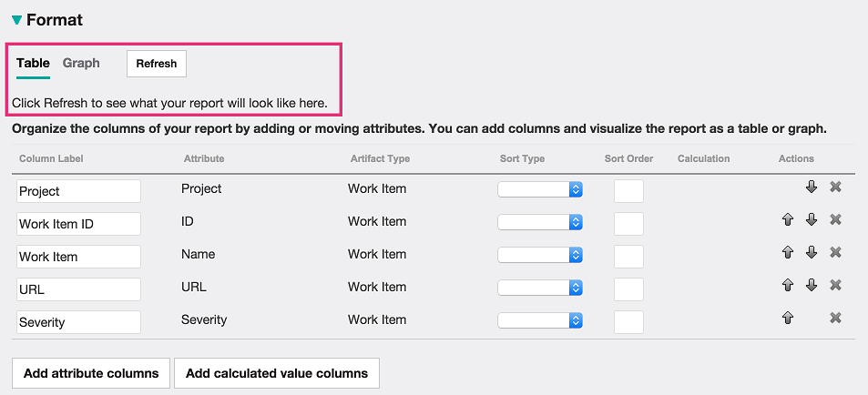Switch to the Graph tab

(x=81, y=64)
